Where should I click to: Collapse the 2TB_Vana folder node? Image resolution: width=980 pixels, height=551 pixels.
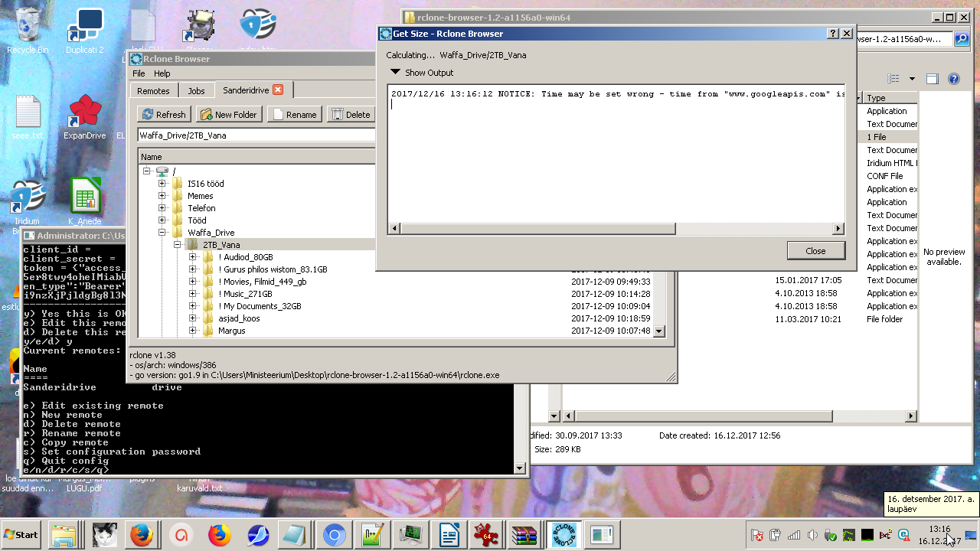click(x=177, y=245)
